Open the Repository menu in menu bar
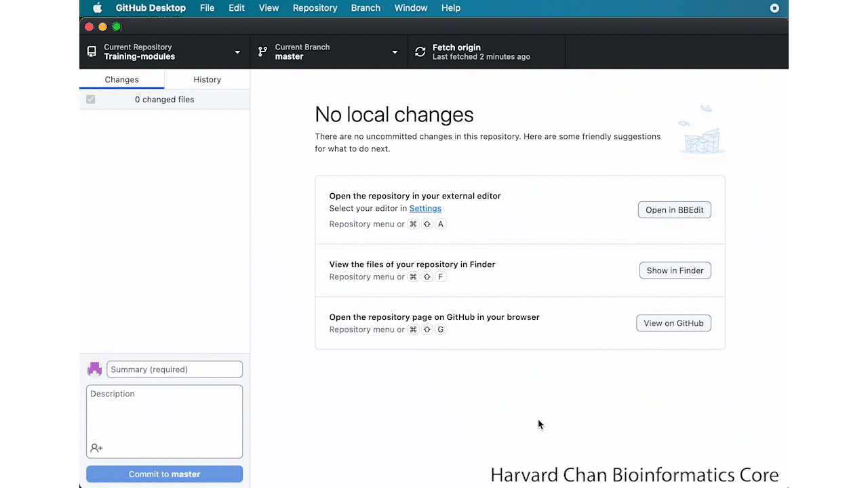 point(315,8)
